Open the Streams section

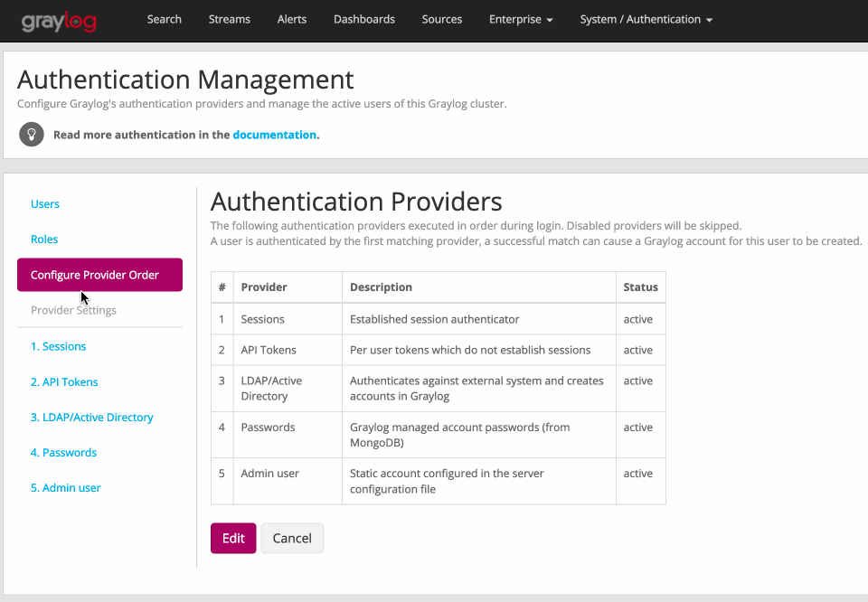(229, 19)
